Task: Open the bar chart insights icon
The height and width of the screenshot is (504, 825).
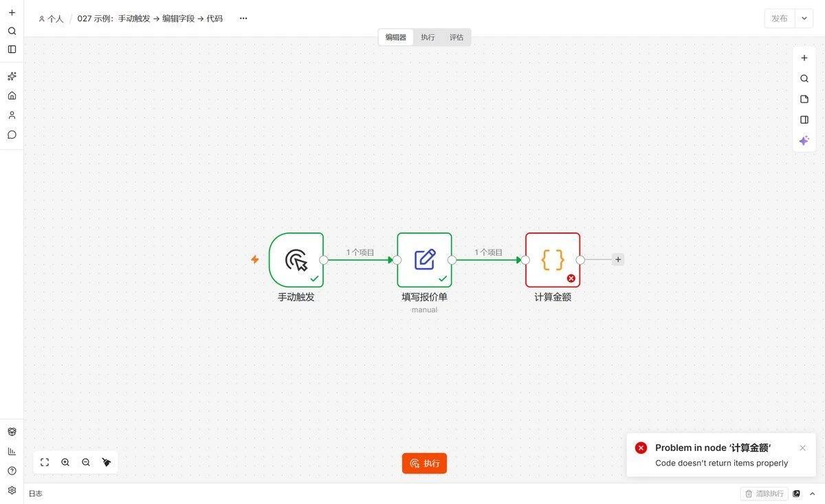Action: tap(12, 451)
